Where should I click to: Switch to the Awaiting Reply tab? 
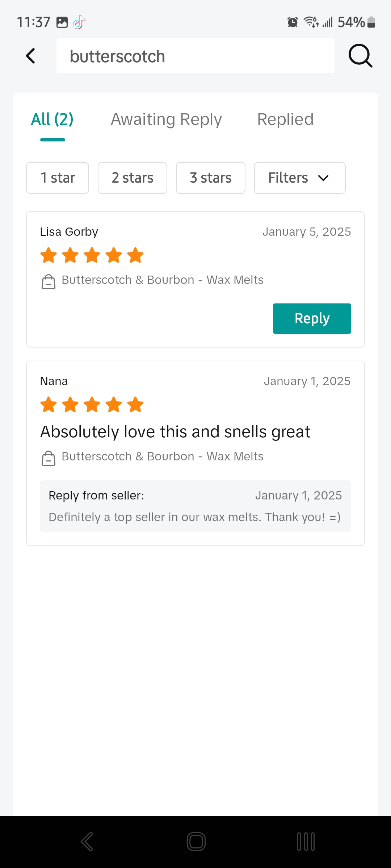166,119
